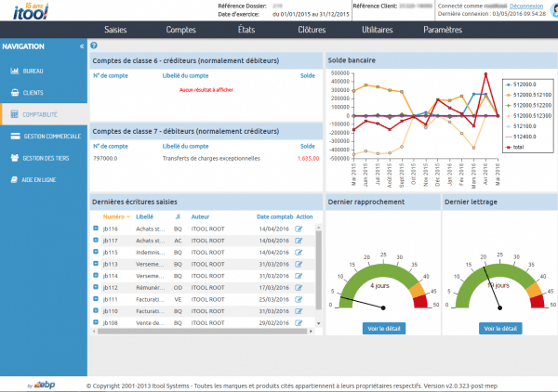Open Gestion commerciale card icon
This screenshot has height=392, width=558.
[15, 136]
